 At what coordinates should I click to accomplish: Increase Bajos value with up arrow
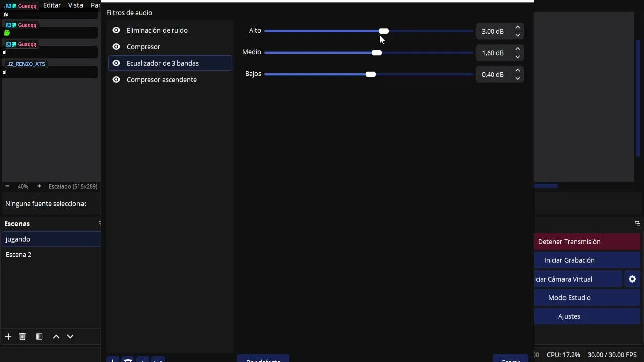click(518, 70)
